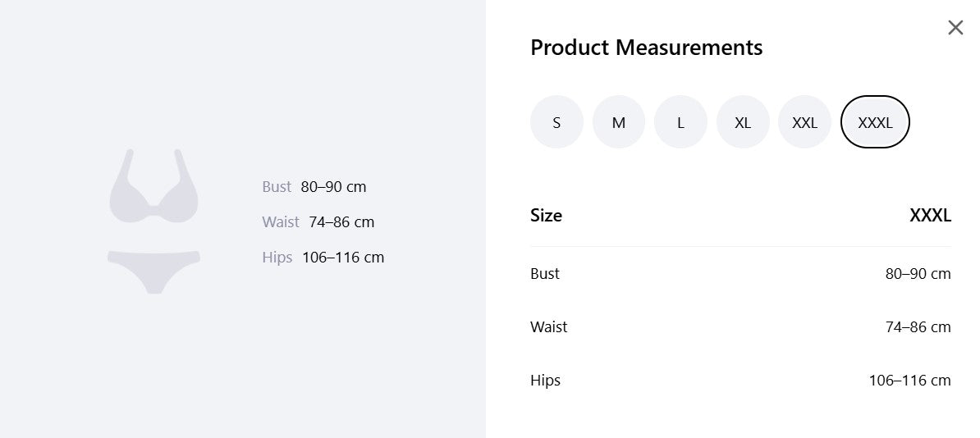Click the Waist row label in measurements table

(549, 326)
